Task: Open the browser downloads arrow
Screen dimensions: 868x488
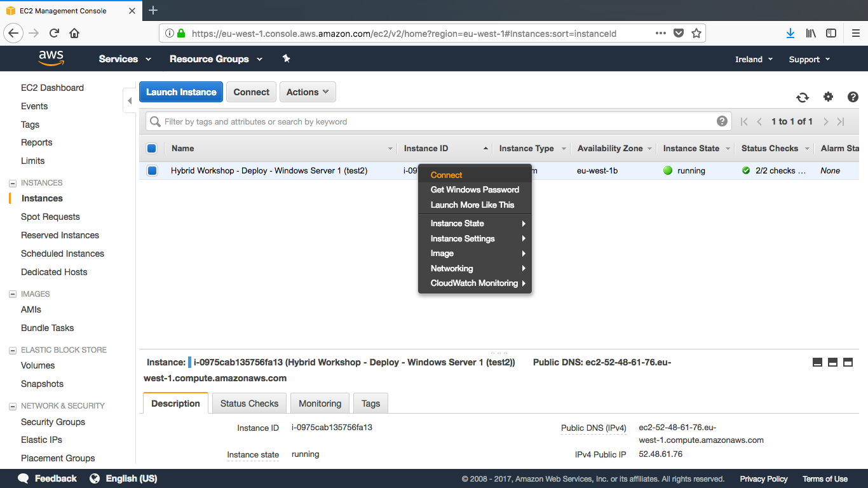Action: (x=790, y=33)
